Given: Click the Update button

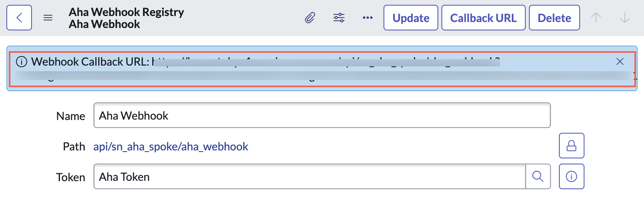Looking at the screenshot, I should (411, 18).
